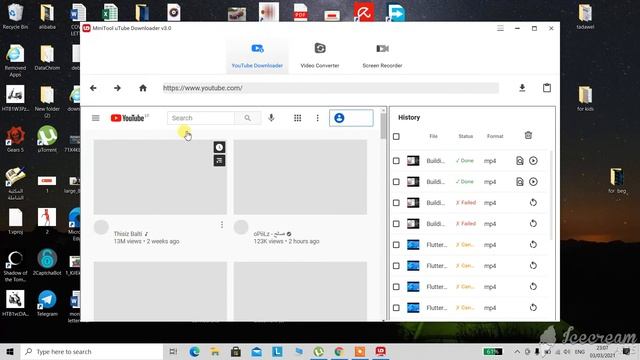Image resolution: width=640 pixels, height=360 pixels.
Task: Select the tadawel folder on desktop
Action: coord(585,16)
